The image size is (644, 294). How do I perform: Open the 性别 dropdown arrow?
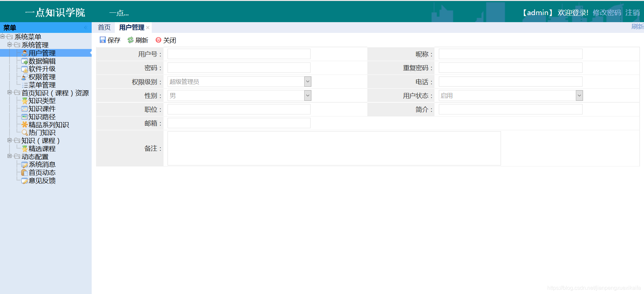[x=308, y=96]
